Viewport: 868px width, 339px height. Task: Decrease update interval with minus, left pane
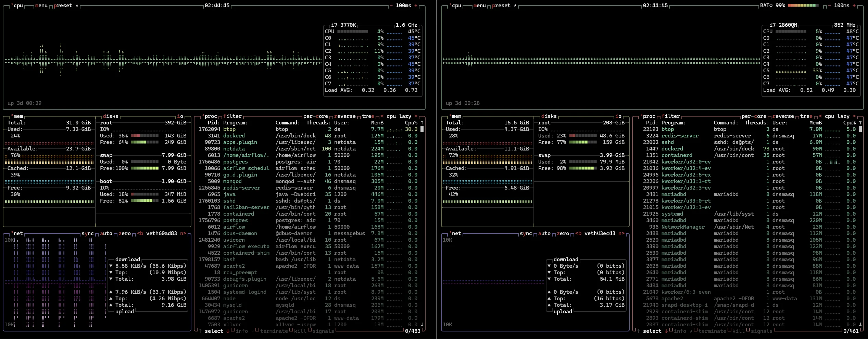click(x=391, y=5)
